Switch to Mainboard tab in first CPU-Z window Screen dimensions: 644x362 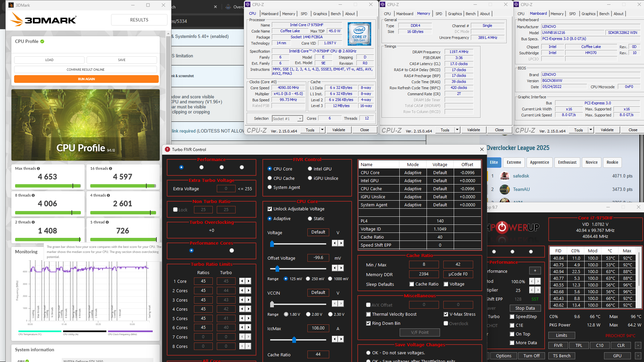pyautogui.click(x=270, y=14)
